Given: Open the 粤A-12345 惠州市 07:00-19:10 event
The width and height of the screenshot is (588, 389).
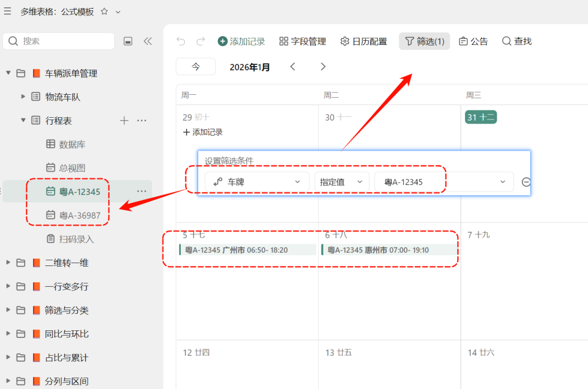Looking at the screenshot, I should pos(390,250).
